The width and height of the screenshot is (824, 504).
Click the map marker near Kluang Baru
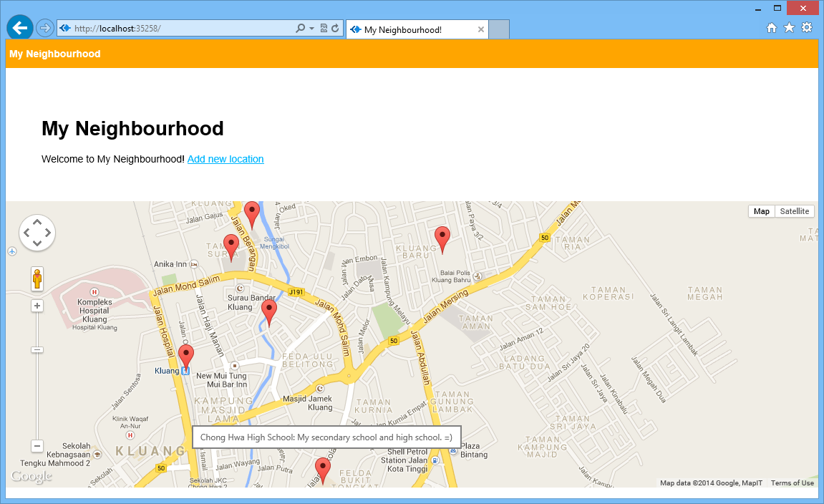click(x=442, y=238)
